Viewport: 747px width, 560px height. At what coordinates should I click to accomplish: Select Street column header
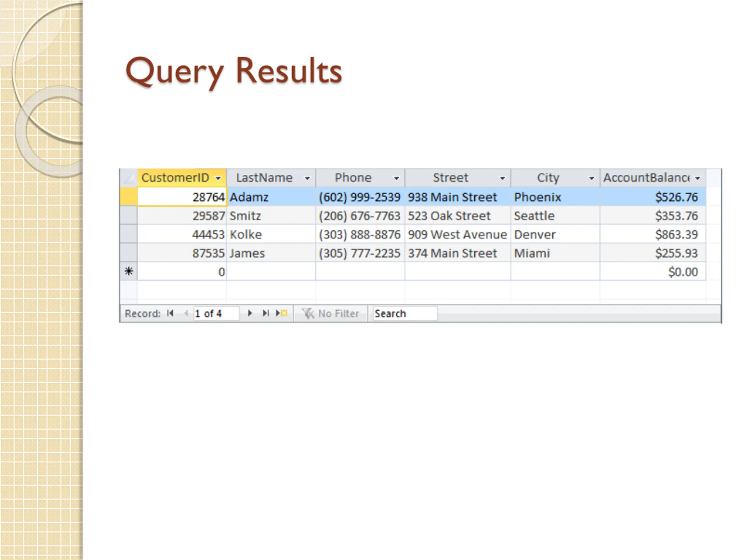pyautogui.click(x=458, y=178)
